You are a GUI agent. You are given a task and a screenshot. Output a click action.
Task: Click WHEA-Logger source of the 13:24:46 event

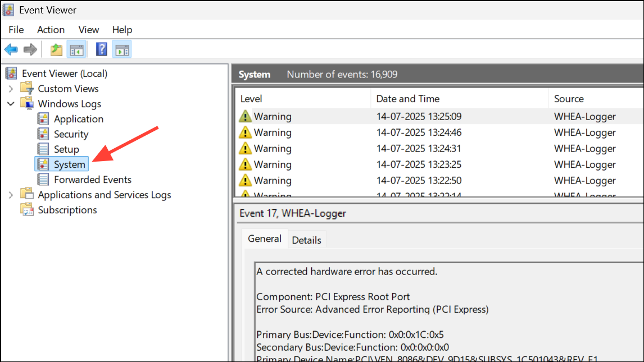[x=585, y=132]
